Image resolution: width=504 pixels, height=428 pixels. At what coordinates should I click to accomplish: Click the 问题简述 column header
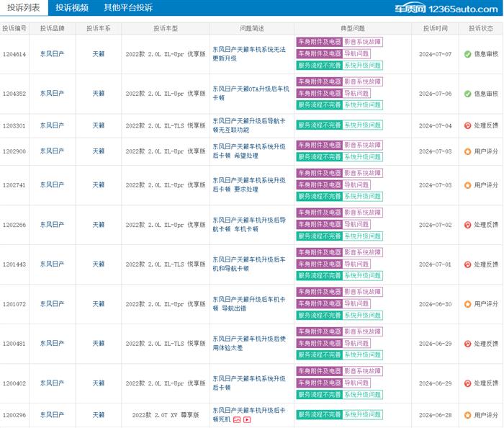252,28
